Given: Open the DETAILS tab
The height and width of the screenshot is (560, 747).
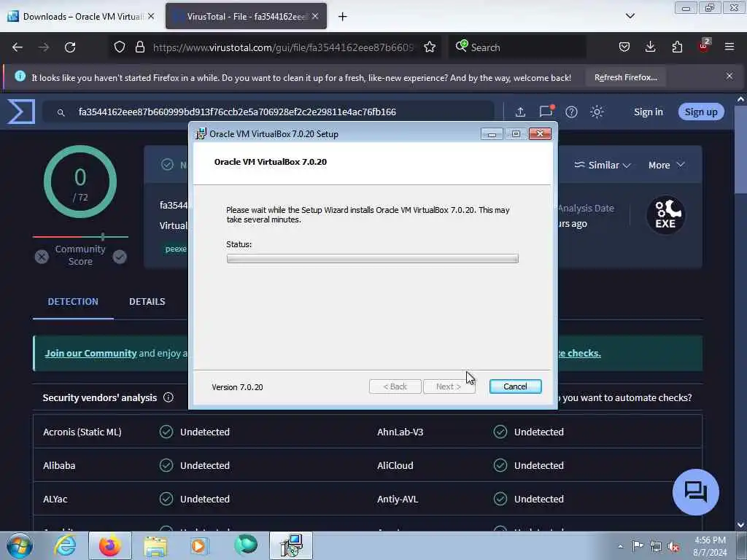Looking at the screenshot, I should (147, 301).
